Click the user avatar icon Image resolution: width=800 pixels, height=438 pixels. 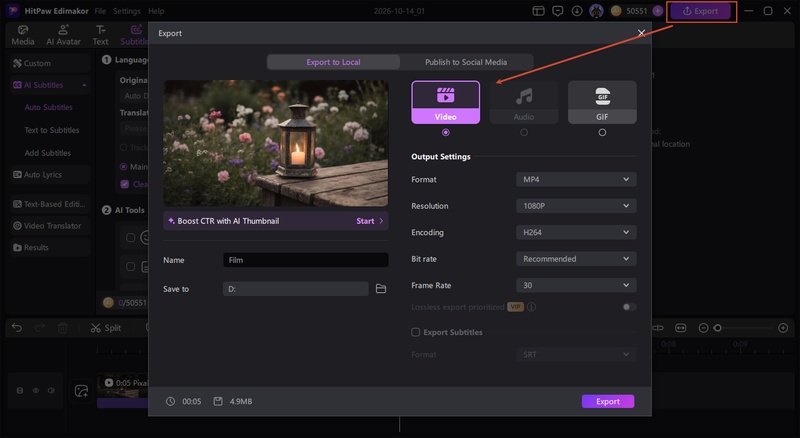tap(596, 11)
